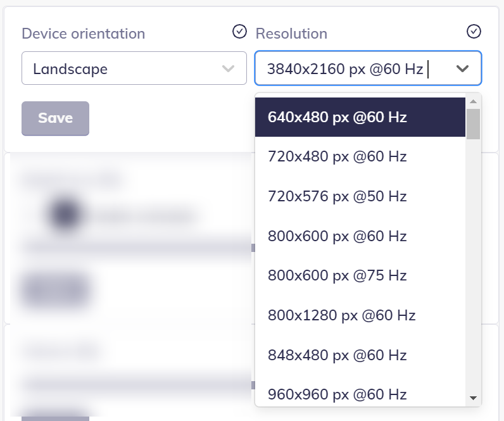Click the check icon beside Resolution label
This screenshot has width=504, height=421.
click(474, 32)
